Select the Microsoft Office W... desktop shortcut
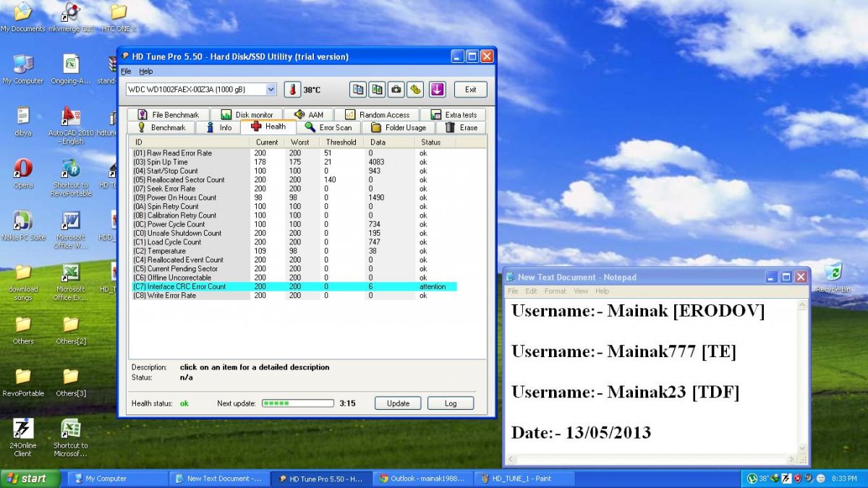 70,230
